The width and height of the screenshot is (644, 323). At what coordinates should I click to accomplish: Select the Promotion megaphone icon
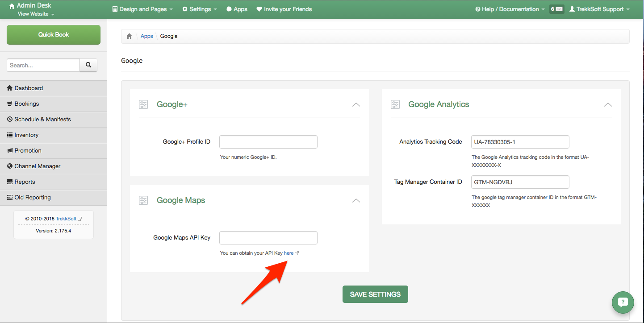(10, 150)
